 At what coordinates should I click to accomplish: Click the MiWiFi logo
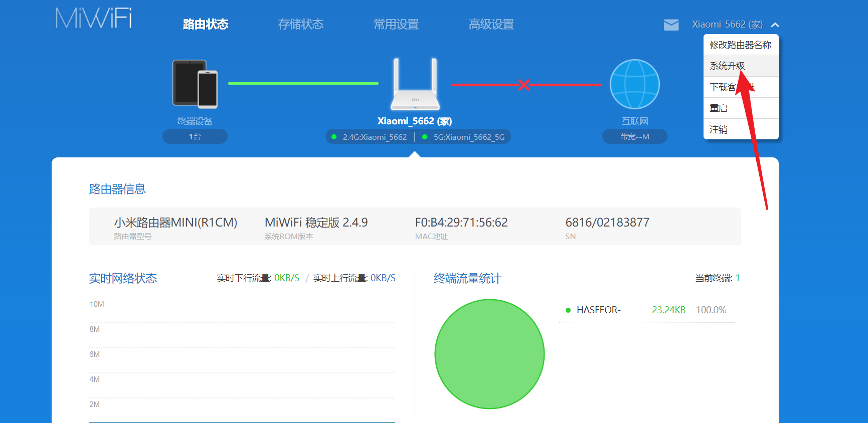coord(94,18)
